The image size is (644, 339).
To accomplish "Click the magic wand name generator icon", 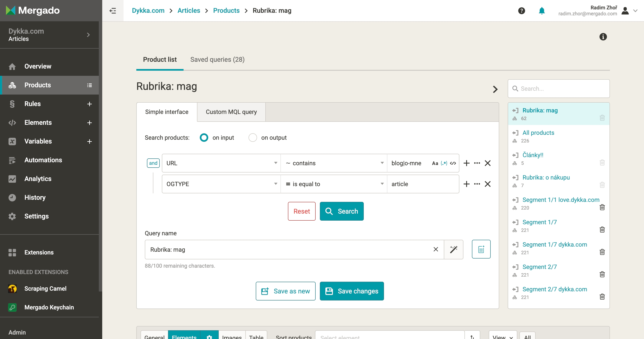I will tap(453, 250).
